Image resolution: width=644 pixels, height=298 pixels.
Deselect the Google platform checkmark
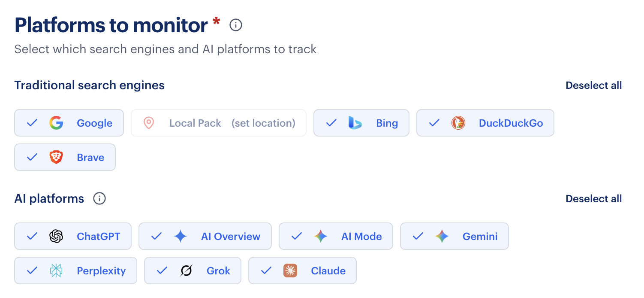coord(32,123)
